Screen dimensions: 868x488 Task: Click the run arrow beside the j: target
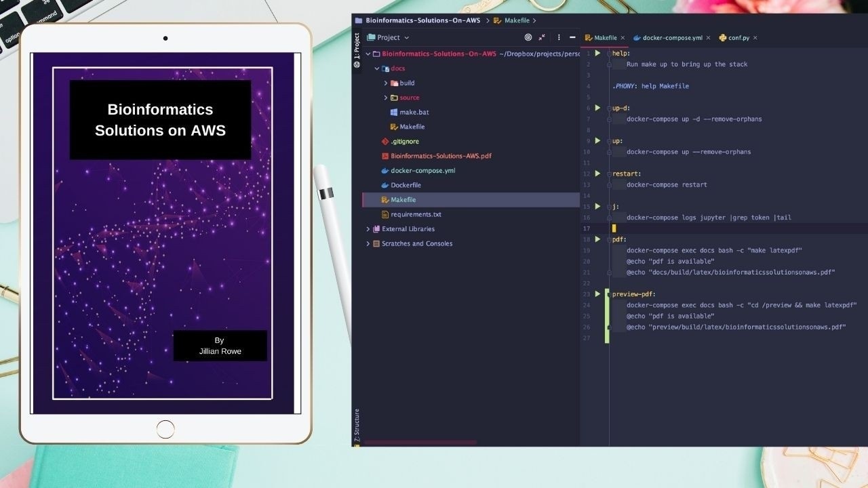(x=597, y=206)
